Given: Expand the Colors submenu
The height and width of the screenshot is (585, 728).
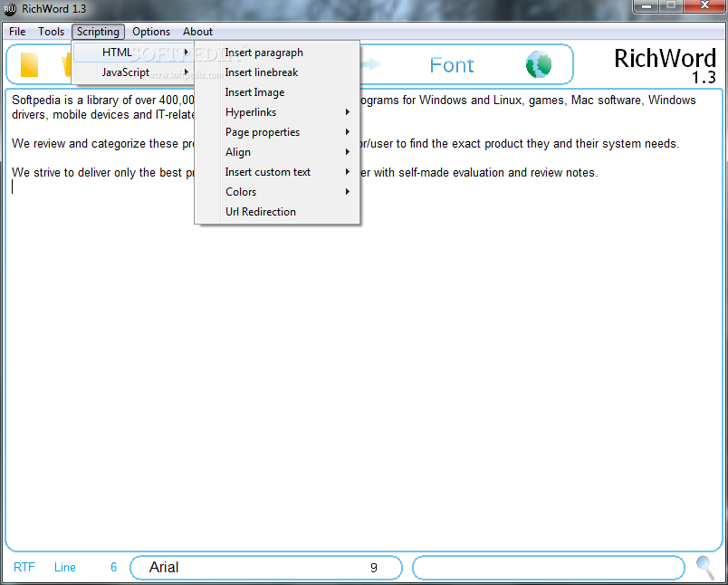Looking at the screenshot, I should (x=277, y=192).
